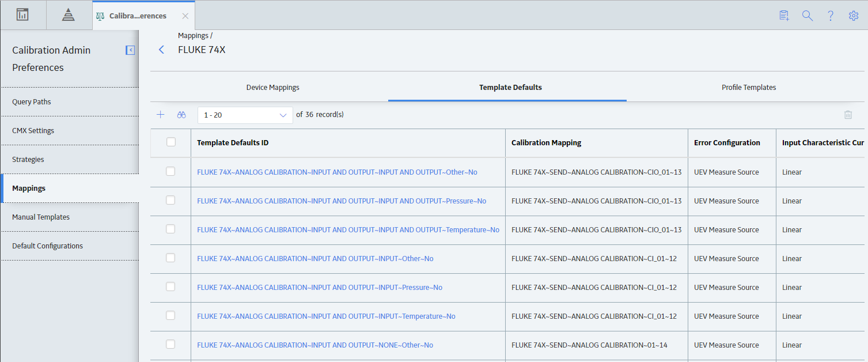Open the schedule log clipboard icon
The height and width of the screenshot is (362, 868).
coord(784,16)
